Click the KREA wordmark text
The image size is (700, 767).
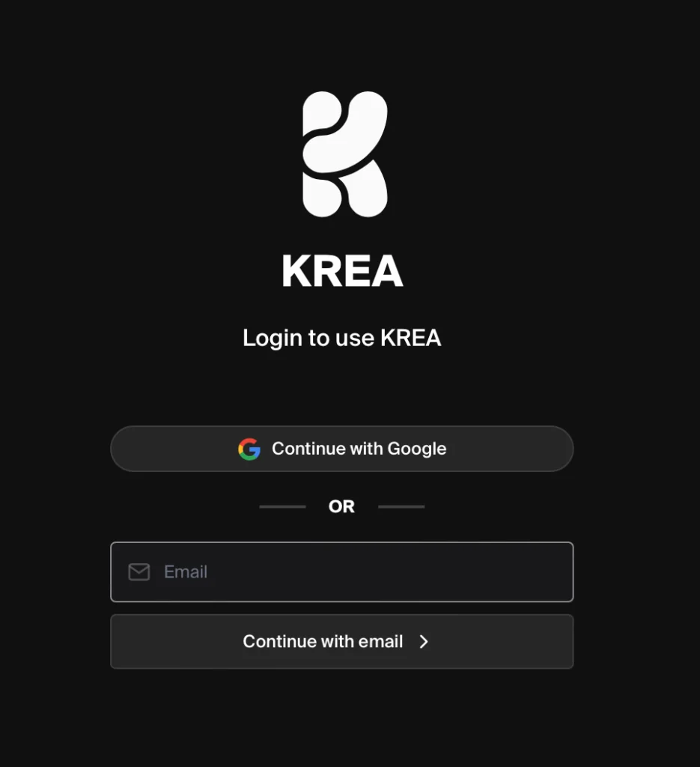(342, 270)
